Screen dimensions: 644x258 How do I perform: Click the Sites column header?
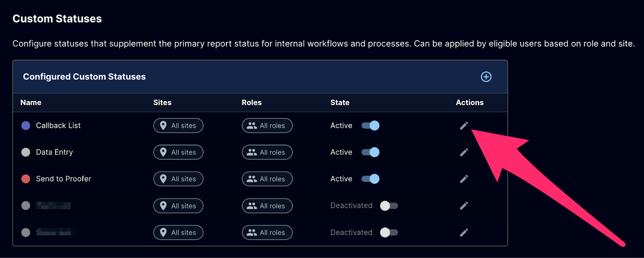(162, 103)
